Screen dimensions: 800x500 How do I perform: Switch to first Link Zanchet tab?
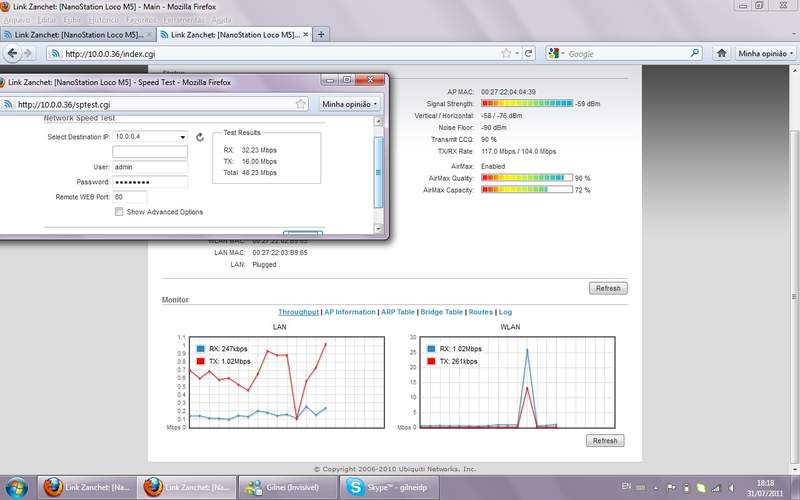coord(78,35)
